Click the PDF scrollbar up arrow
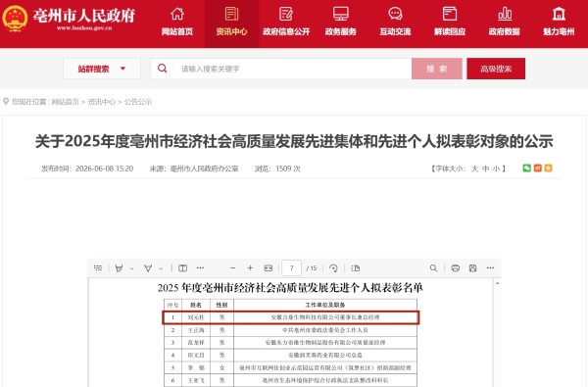This screenshot has height=387, width=588. 497,283
